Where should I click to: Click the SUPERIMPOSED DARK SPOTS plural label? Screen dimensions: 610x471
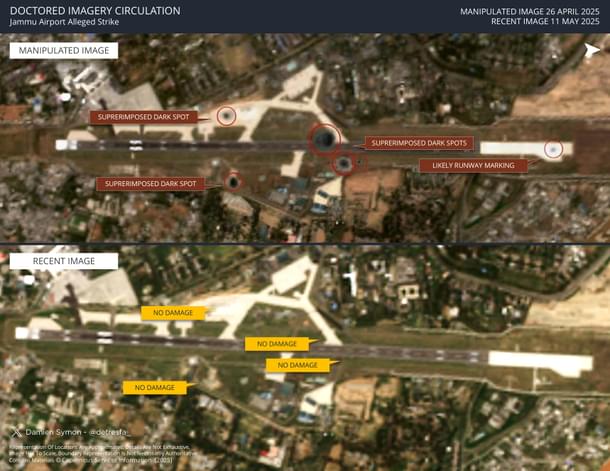[419, 143]
